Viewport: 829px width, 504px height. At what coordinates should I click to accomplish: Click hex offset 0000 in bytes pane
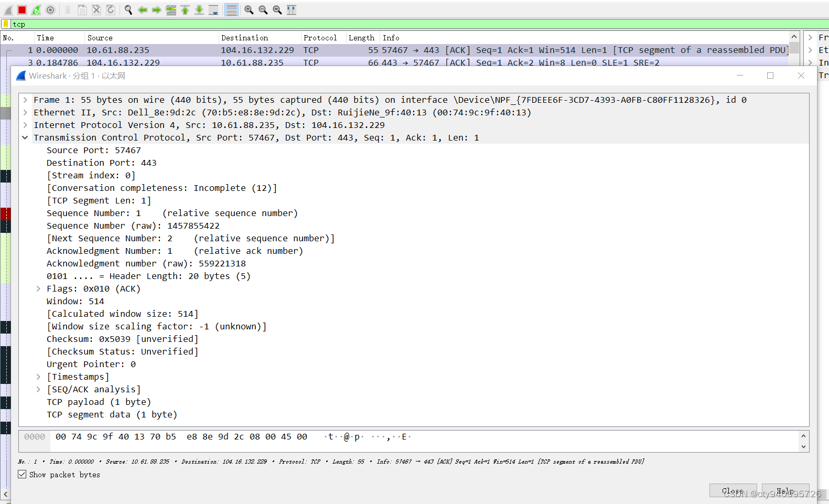[35, 436]
